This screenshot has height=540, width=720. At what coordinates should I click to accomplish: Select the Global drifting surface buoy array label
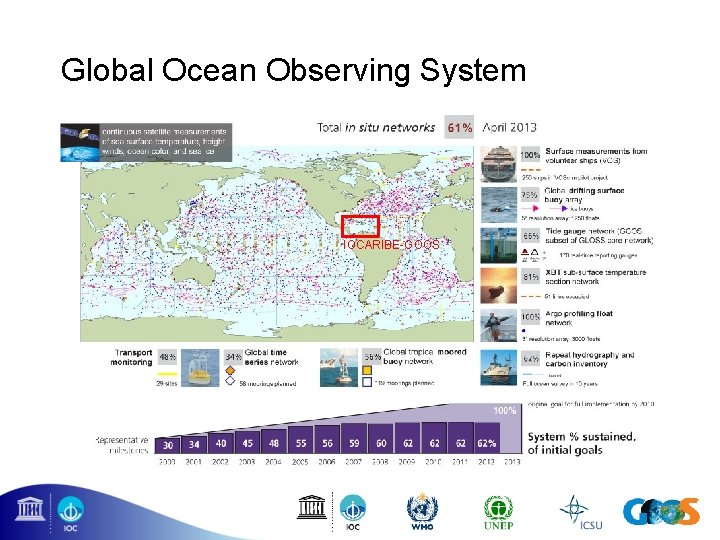(x=584, y=195)
